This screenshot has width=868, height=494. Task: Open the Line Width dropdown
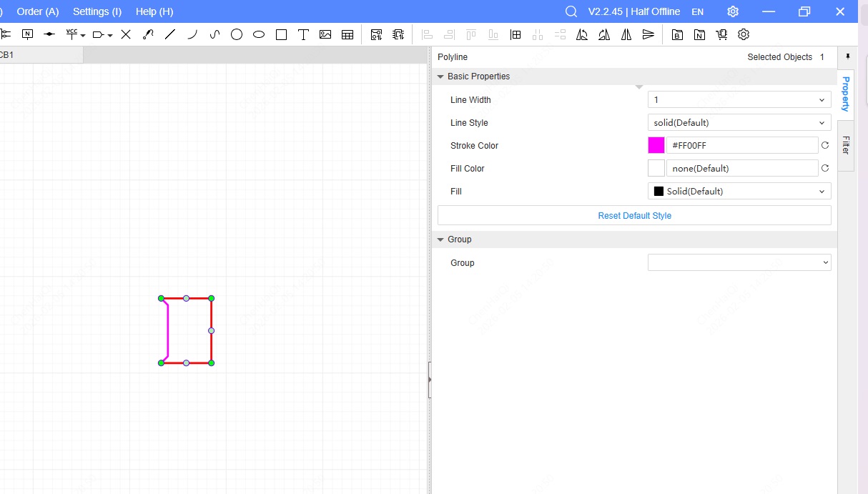(739, 100)
